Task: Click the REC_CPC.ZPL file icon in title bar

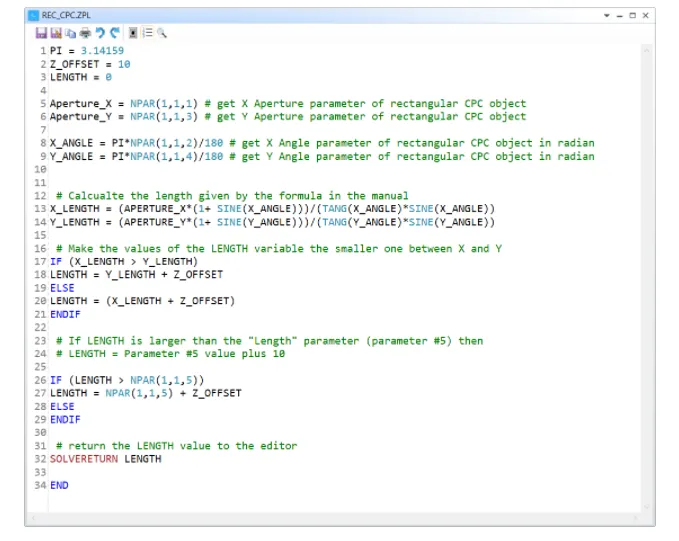Action: 33,16
